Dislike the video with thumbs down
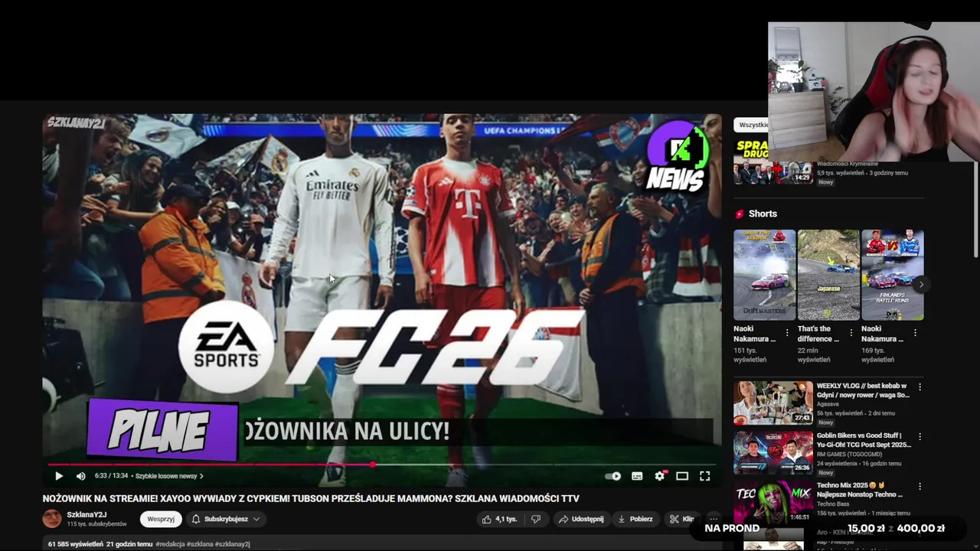This screenshot has width=980, height=551. coord(536,519)
